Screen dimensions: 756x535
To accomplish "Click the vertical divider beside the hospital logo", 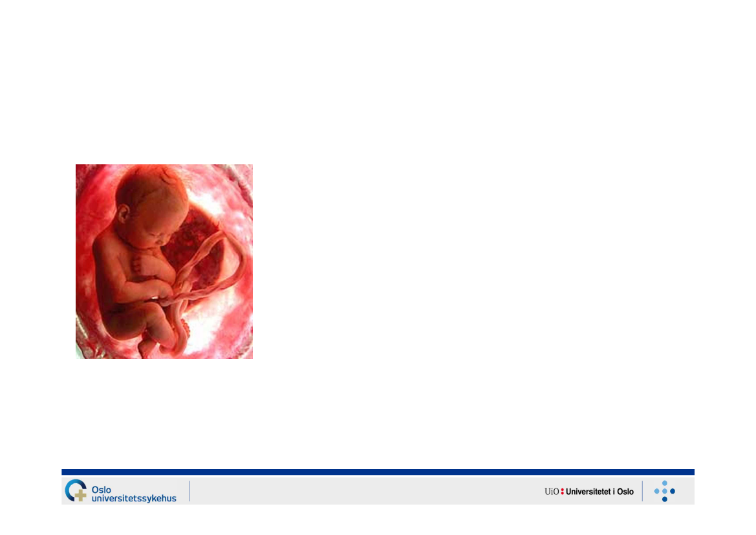I will (x=189, y=491).
